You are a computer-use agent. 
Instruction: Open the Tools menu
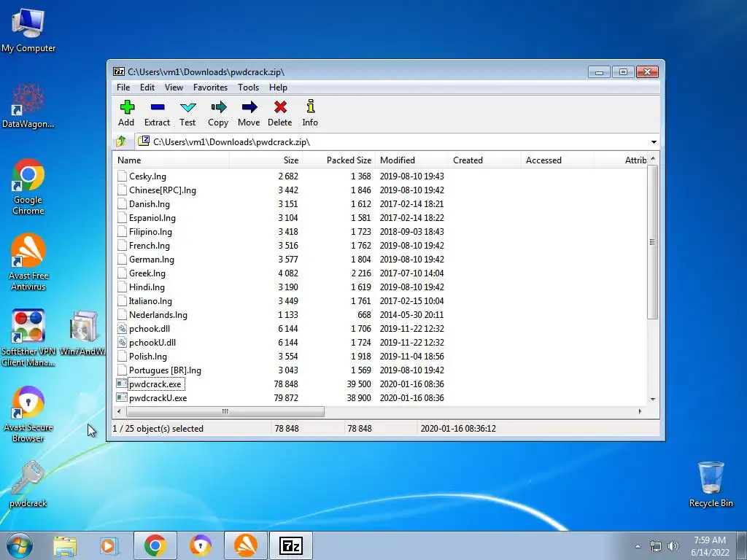point(248,87)
